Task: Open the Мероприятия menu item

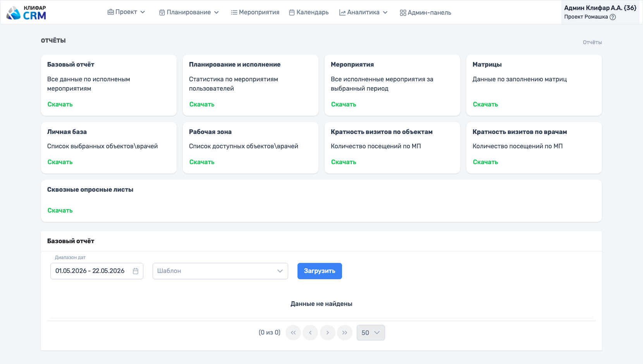Action: (255, 12)
